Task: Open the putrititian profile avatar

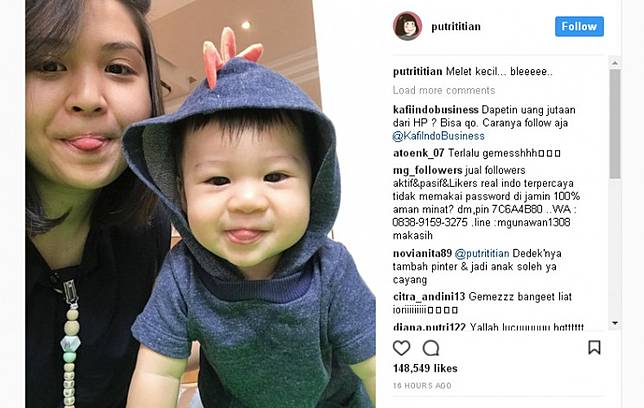Action: click(407, 26)
